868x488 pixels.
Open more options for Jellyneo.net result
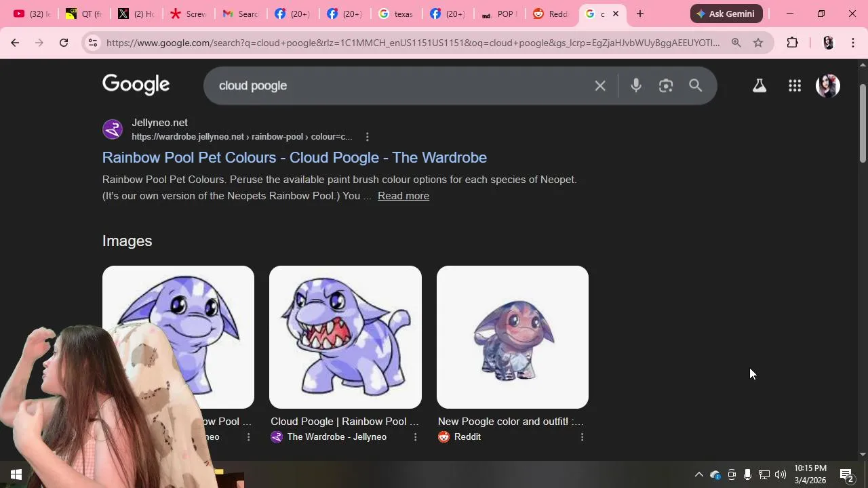click(x=367, y=137)
